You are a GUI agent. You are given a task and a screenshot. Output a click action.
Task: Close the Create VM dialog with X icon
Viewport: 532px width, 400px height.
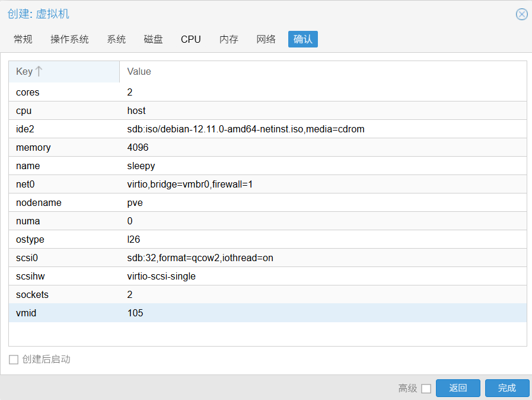click(x=521, y=14)
